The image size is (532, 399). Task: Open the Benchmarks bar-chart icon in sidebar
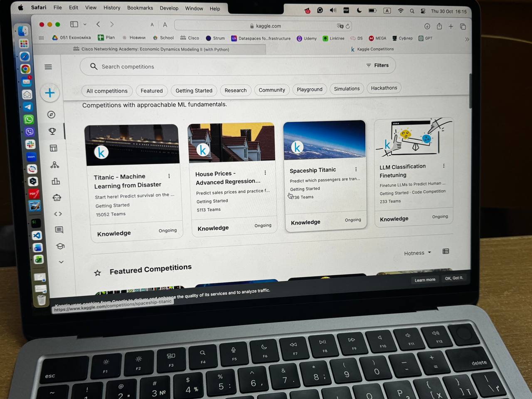pyautogui.click(x=56, y=181)
